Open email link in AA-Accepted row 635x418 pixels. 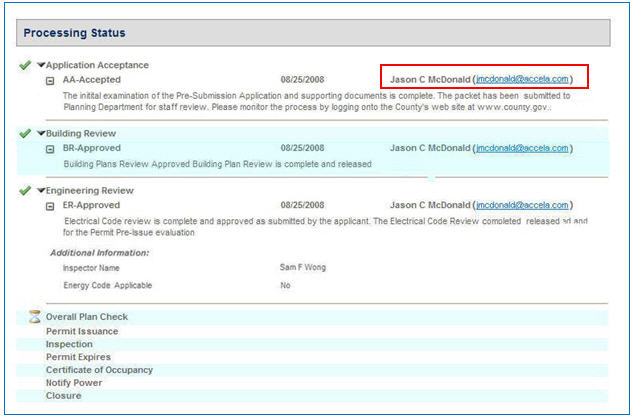tap(523, 79)
